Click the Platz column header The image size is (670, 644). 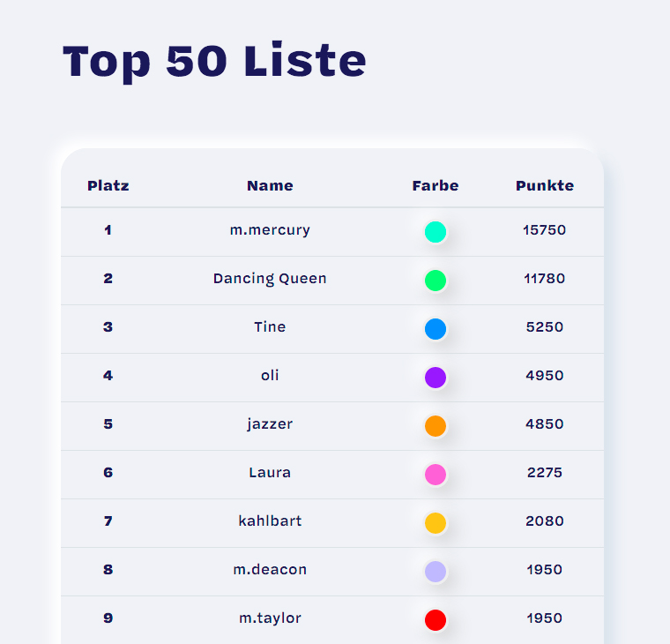108,186
